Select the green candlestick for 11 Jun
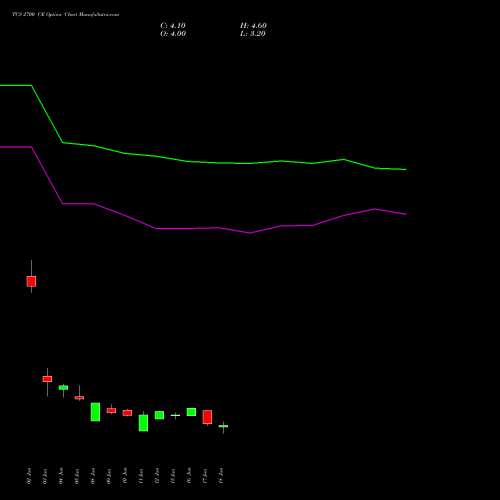This screenshot has height=500, width=500. point(143,423)
